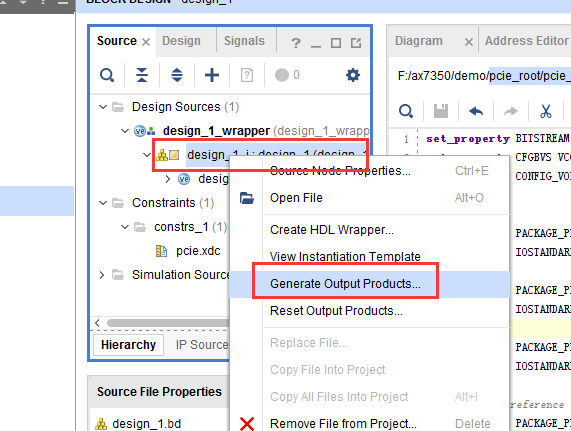Switch to the Design tab
Viewport: 571px width, 431px height.
181,41
